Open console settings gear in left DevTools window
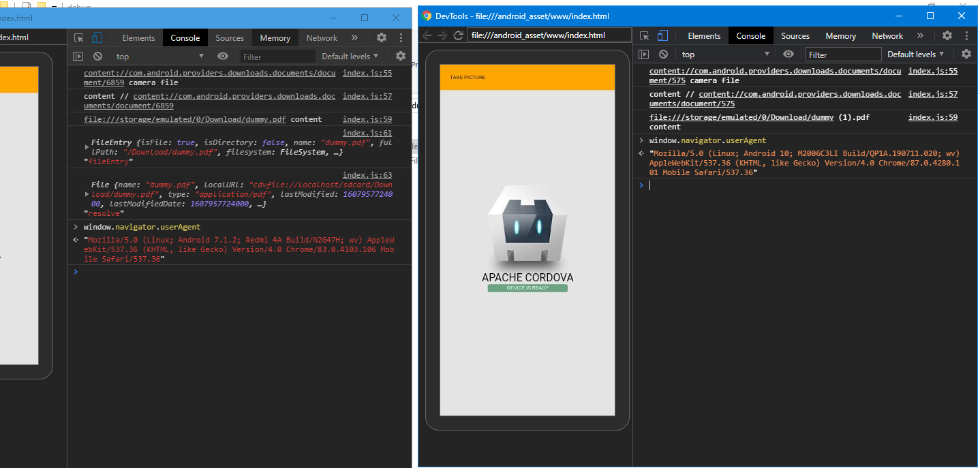 (x=401, y=57)
